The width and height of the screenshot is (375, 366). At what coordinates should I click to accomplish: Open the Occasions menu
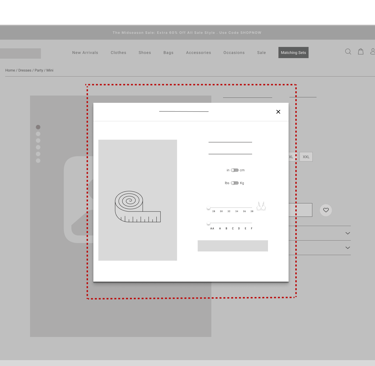(x=234, y=53)
